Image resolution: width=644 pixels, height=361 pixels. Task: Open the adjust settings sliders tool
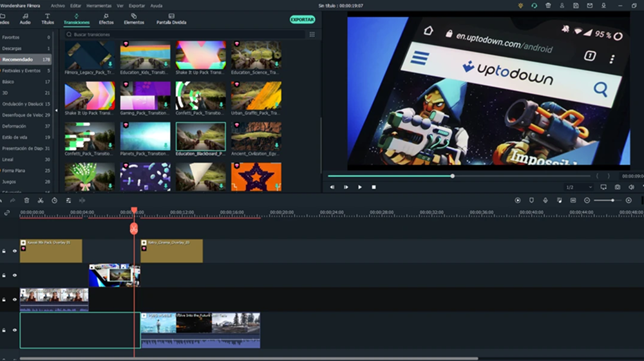(x=68, y=200)
